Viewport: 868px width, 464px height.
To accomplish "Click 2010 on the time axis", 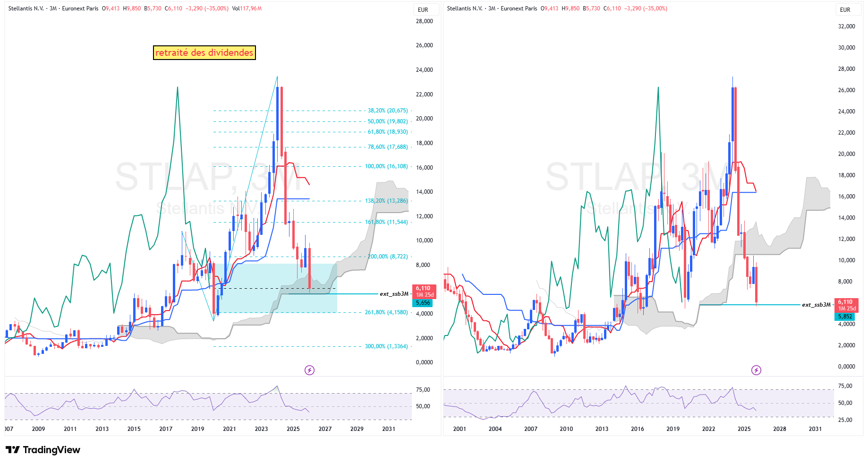I will click(x=566, y=429).
